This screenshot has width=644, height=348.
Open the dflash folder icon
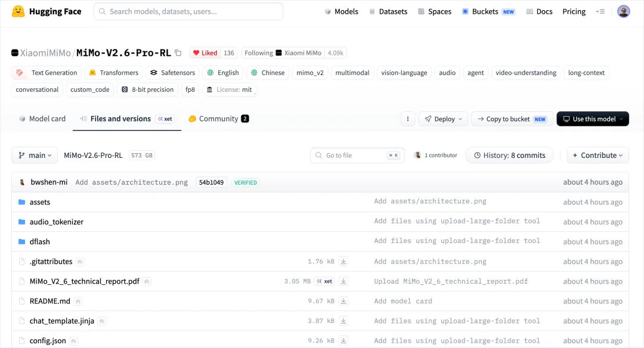[x=22, y=242]
